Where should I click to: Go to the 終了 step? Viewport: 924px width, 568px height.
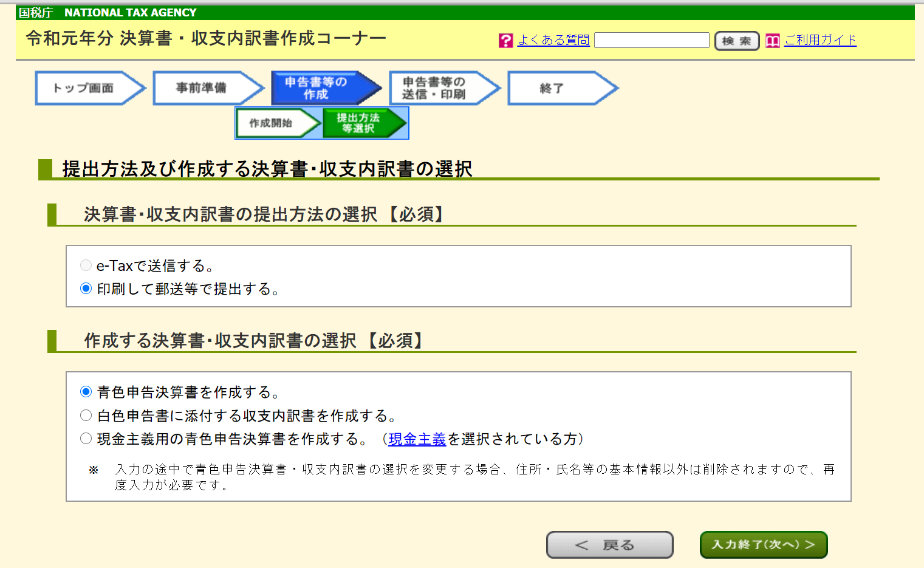click(562, 88)
